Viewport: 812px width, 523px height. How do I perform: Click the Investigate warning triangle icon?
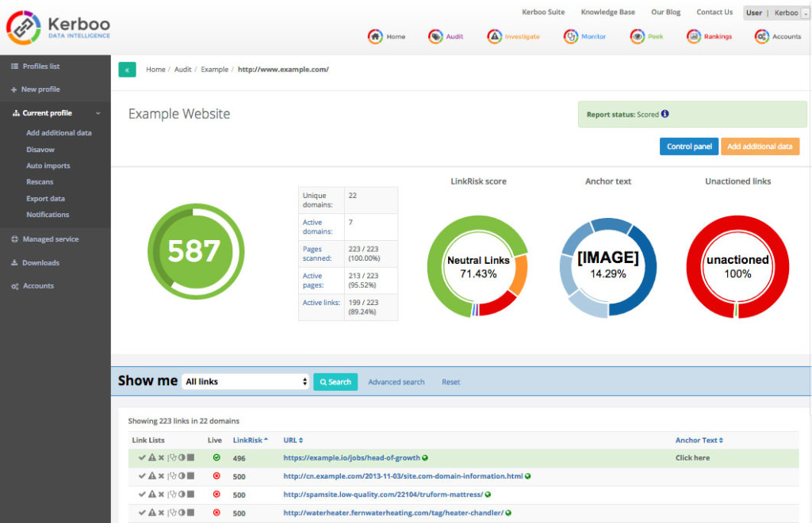[494, 36]
